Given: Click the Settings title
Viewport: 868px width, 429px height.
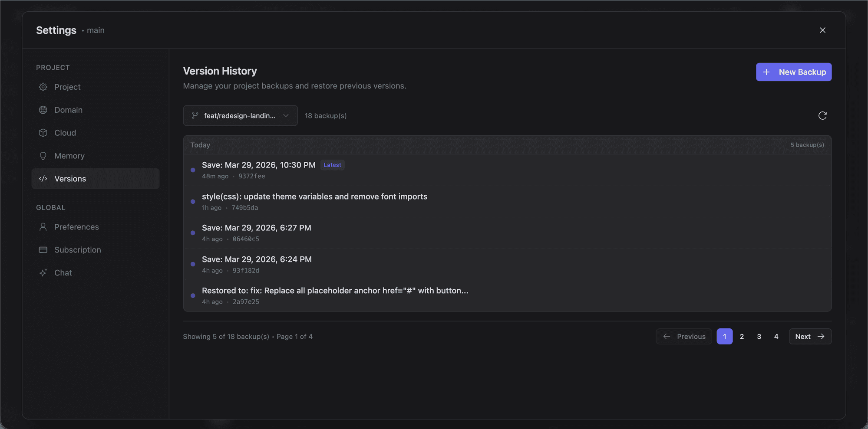Looking at the screenshot, I should click(56, 30).
